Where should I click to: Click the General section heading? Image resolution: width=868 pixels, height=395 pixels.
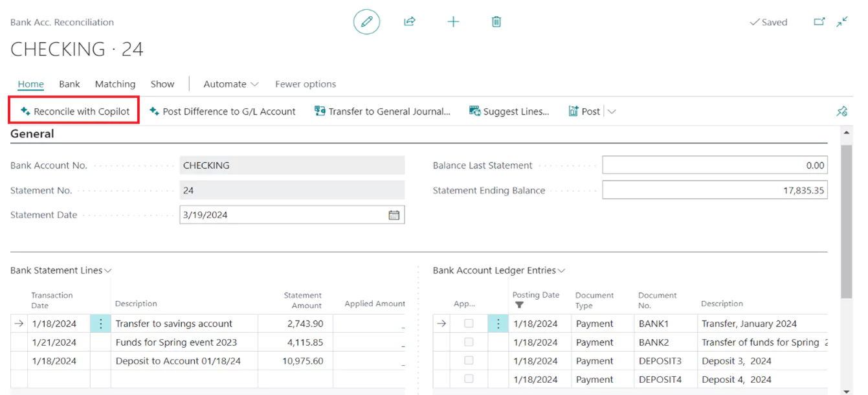pos(32,134)
